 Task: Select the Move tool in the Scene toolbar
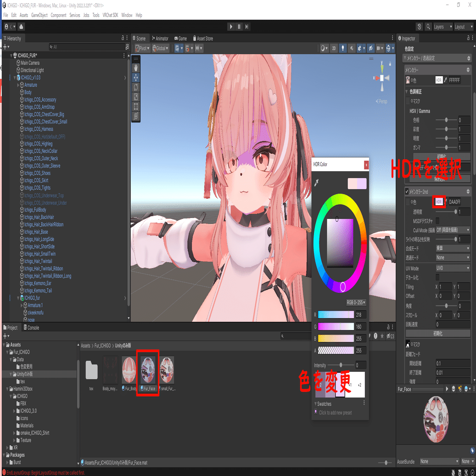[x=135, y=77]
